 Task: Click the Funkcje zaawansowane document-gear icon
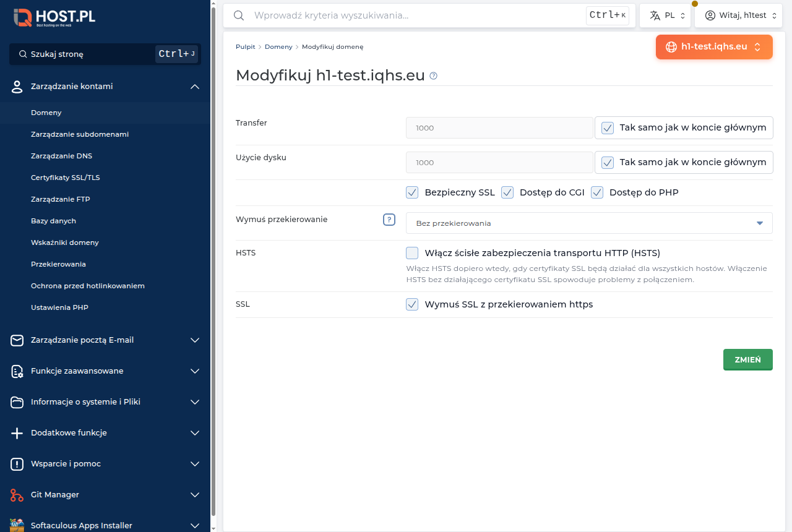tap(17, 371)
